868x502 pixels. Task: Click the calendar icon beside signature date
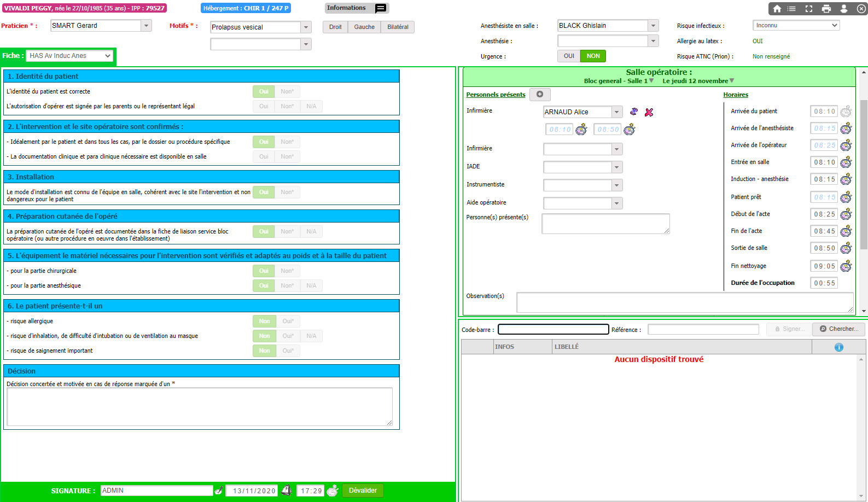click(287, 491)
